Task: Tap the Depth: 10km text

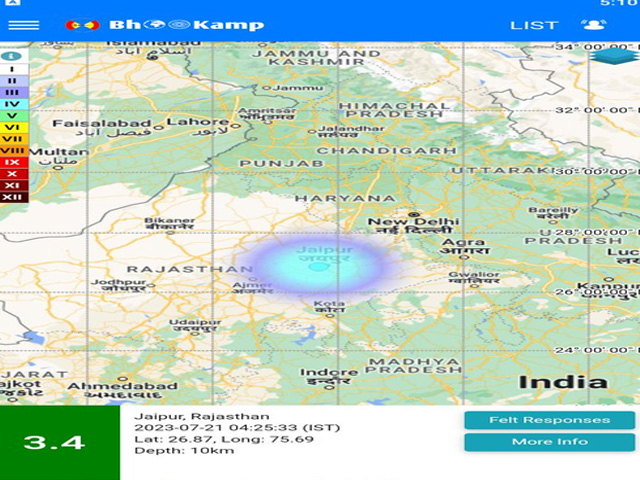Action: [184, 451]
